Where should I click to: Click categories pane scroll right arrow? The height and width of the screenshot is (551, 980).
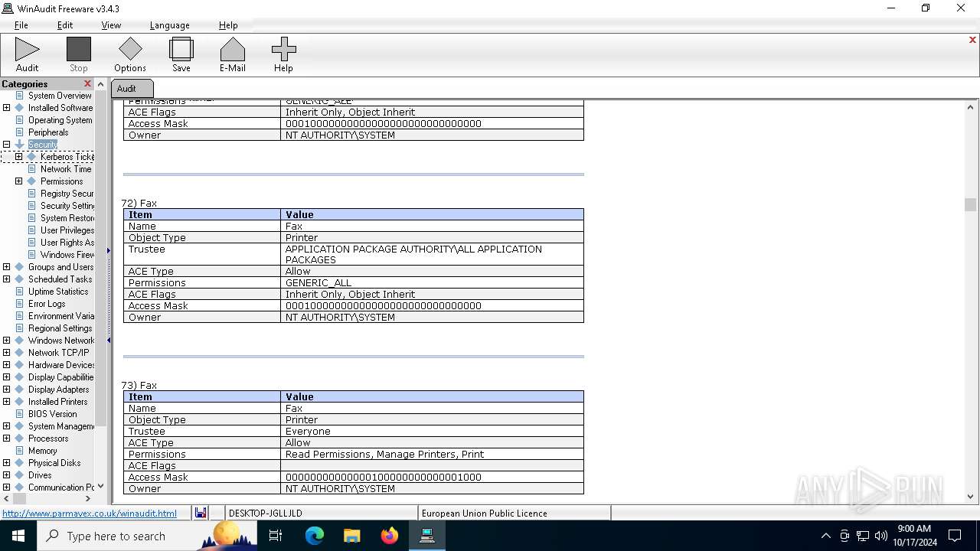coord(87,499)
